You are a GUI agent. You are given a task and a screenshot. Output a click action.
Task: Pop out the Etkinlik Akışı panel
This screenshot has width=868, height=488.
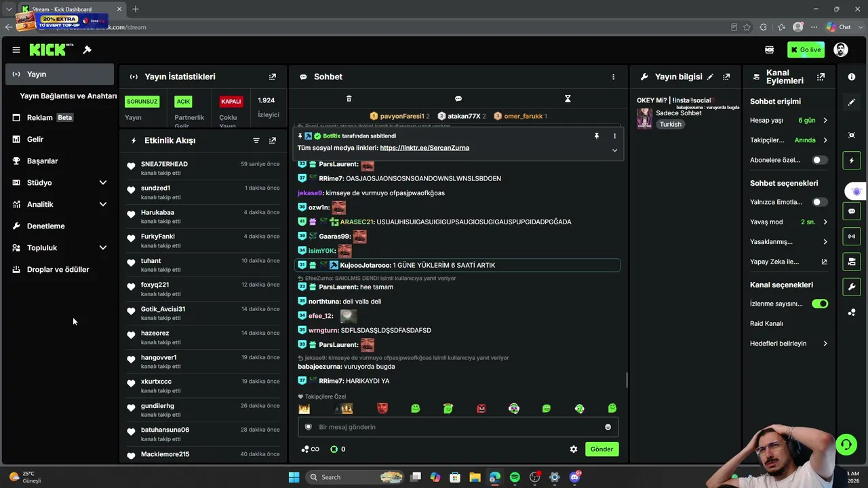click(273, 140)
